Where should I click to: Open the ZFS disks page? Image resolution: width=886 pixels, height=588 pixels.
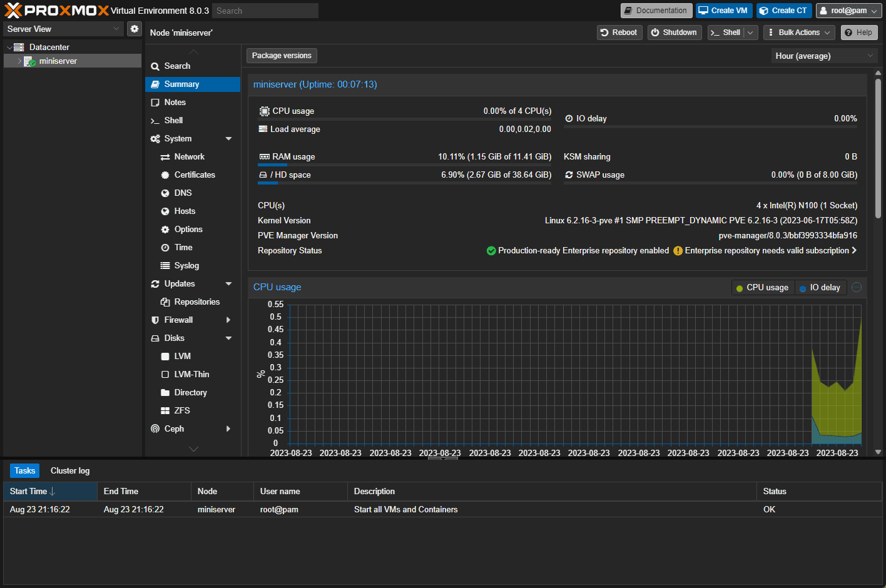[181, 411]
